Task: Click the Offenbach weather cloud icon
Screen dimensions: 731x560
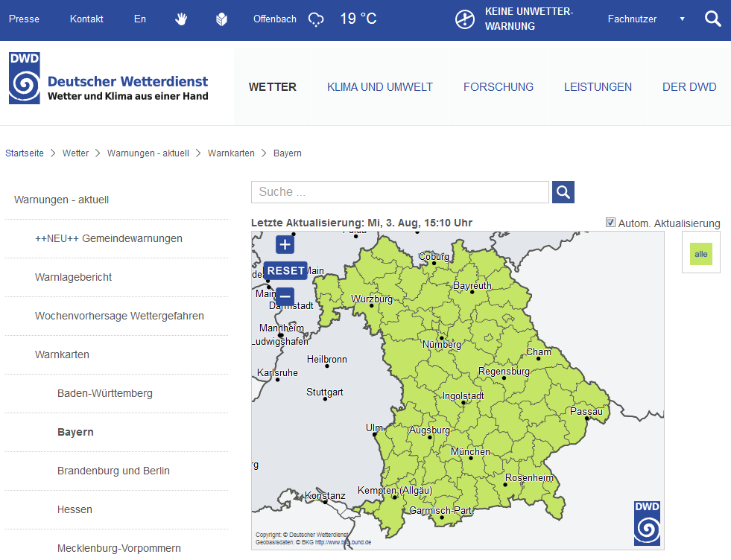Action: pyautogui.click(x=316, y=19)
